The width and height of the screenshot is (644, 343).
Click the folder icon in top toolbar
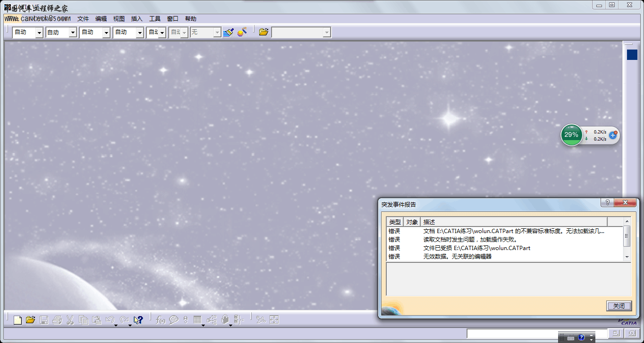tap(263, 32)
